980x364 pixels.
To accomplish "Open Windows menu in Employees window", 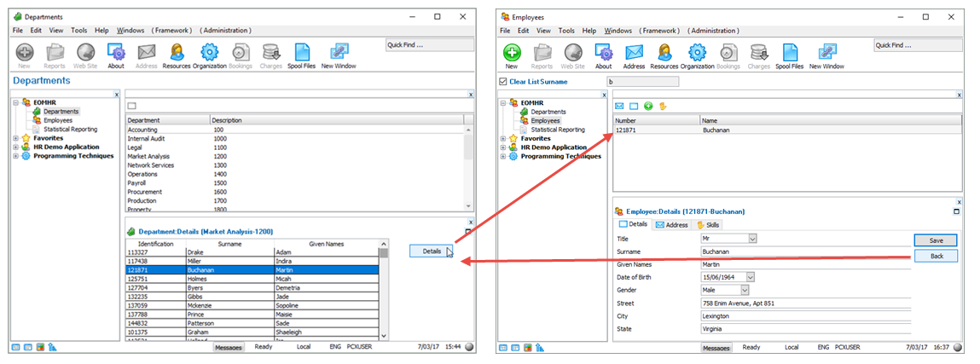I will pos(618,31).
